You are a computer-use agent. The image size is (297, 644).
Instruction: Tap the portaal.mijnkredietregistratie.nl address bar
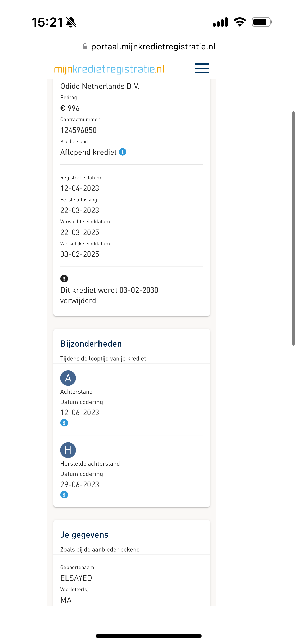click(149, 46)
